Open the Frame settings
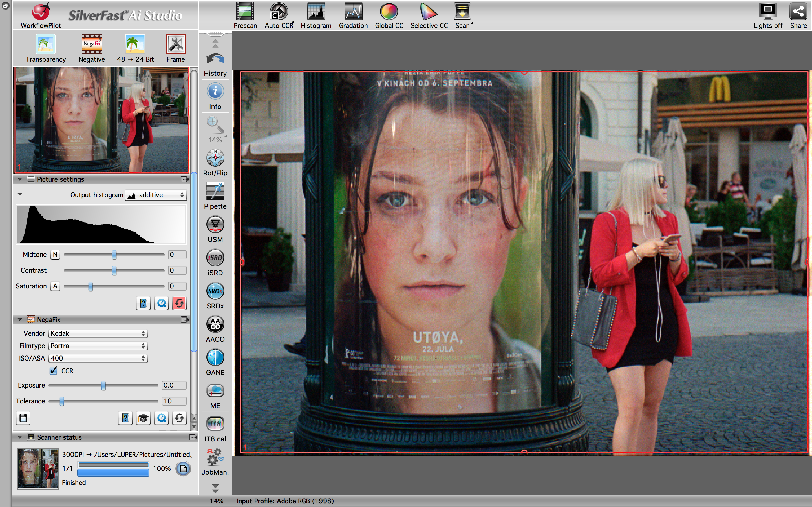This screenshot has height=507, width=812. click(175, 44)
